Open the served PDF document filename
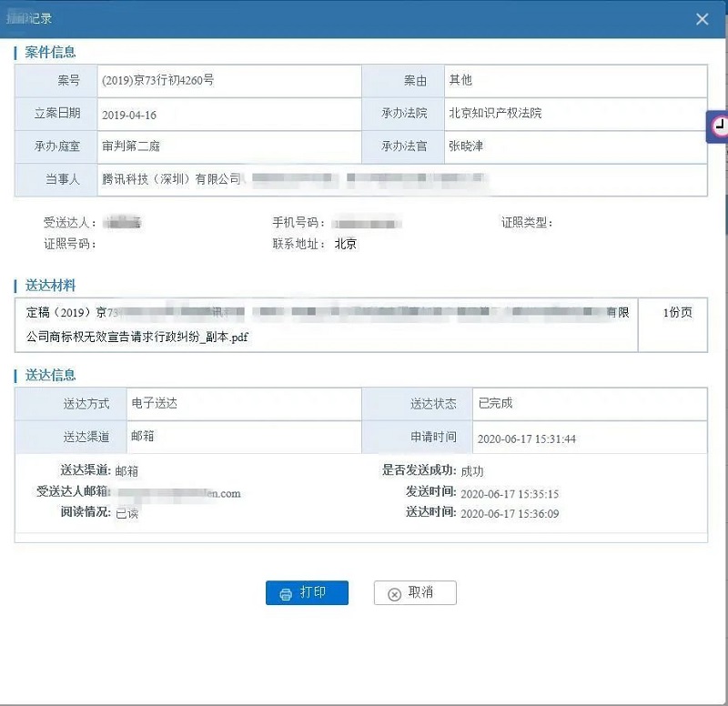The height and width of the screenshot is (706, 728). (x=137, y=337)
